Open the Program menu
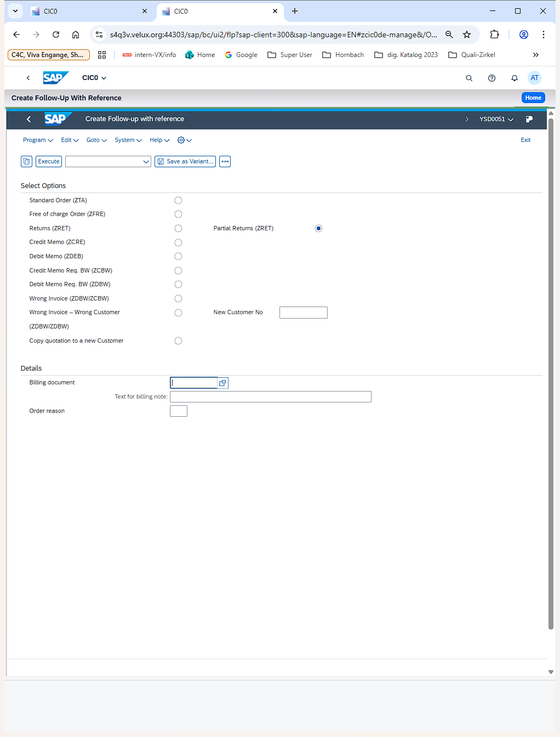 [x=38, y=140]
